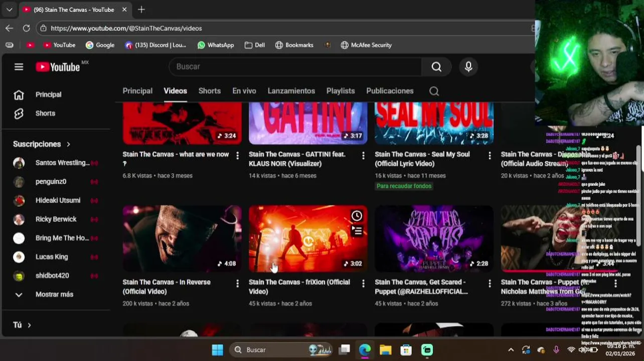Open YouTube bookmark in the bookmarks bar
This screenshot has height=361, width=644.
[59, 45]
